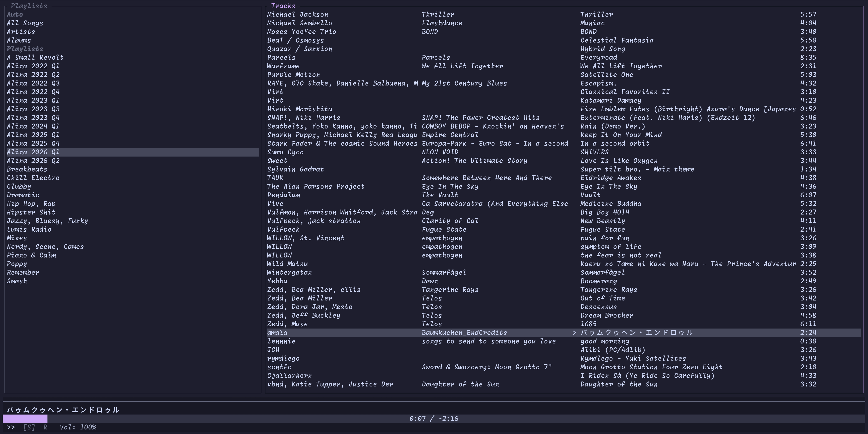Toggle the R repeat indicator
The width and height of the screenshot is (868, 434).
[x=45, y=427]
